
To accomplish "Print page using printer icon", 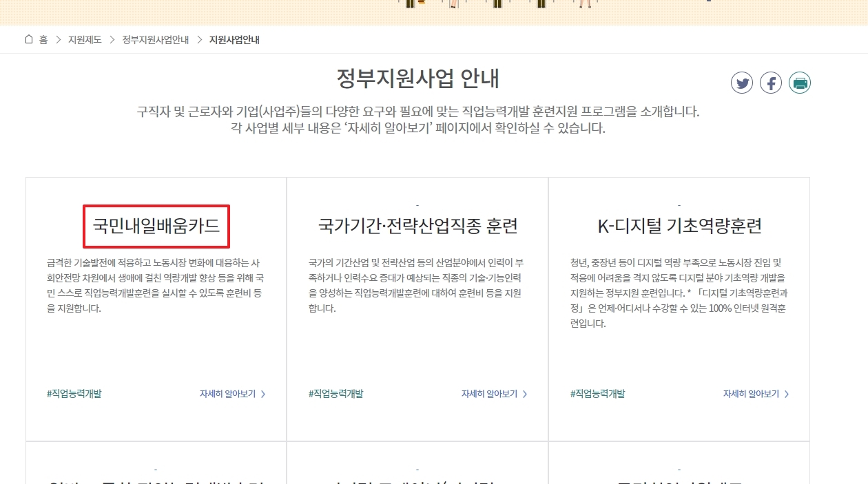I will [800, 83].
